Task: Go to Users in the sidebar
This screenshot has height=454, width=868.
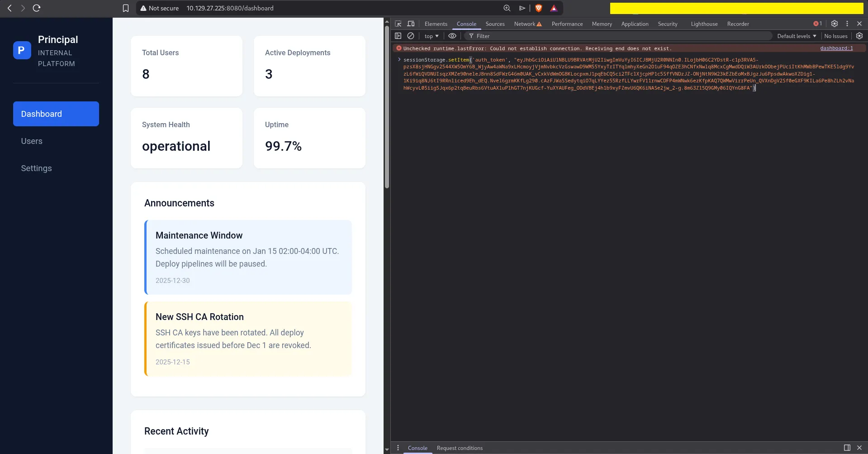Action: [x=32, y=141]
